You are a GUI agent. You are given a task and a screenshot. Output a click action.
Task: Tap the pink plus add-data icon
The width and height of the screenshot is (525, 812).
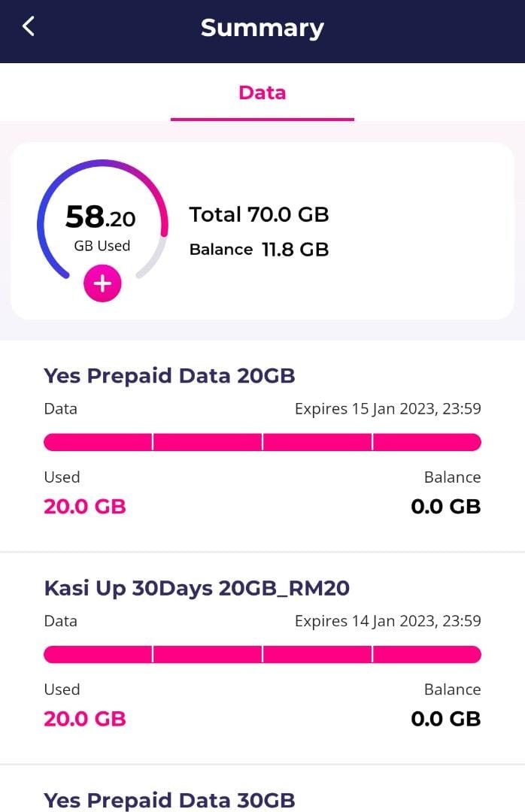102,283
